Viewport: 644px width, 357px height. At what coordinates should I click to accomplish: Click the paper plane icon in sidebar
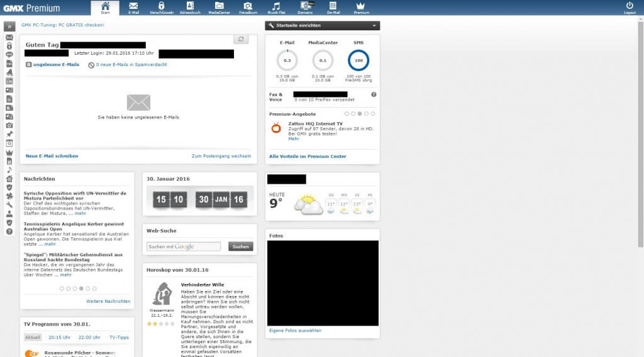[9, 72]
